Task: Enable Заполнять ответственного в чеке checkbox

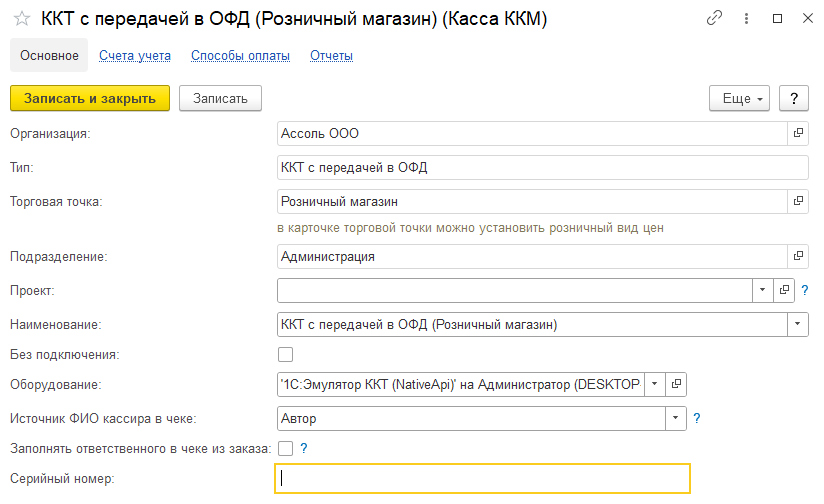Action: 286,448
